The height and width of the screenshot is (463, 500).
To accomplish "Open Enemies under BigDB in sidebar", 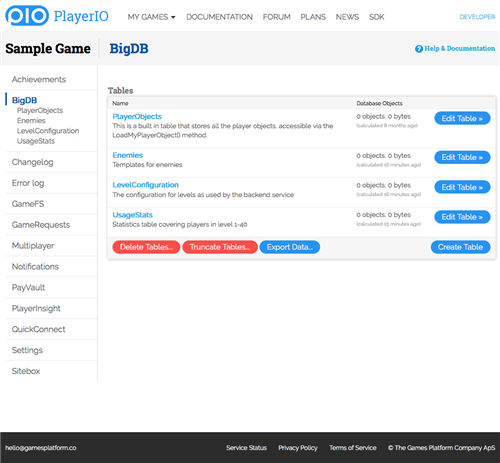I will pyautogui.click(x=31, y=120).
